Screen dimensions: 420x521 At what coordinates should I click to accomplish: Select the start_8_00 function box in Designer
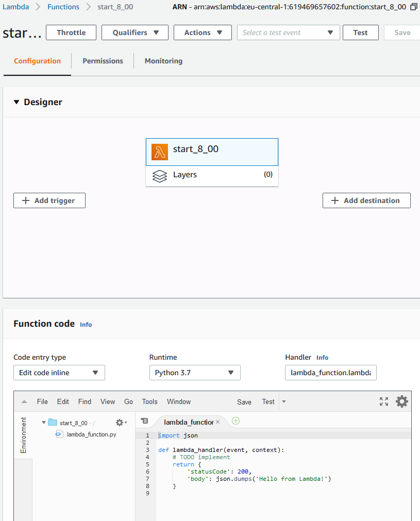pos(212,152)
